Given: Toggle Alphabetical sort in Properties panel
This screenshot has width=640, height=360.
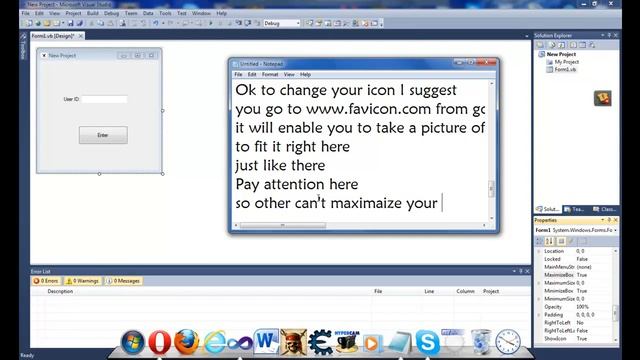Looking at the screenshot, I should coord(549,241).
